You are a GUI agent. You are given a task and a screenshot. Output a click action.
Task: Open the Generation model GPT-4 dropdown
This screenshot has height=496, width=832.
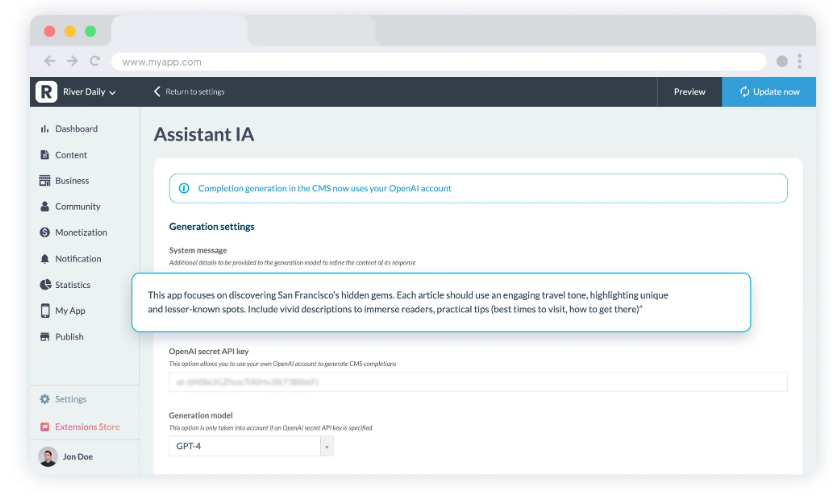251,446
